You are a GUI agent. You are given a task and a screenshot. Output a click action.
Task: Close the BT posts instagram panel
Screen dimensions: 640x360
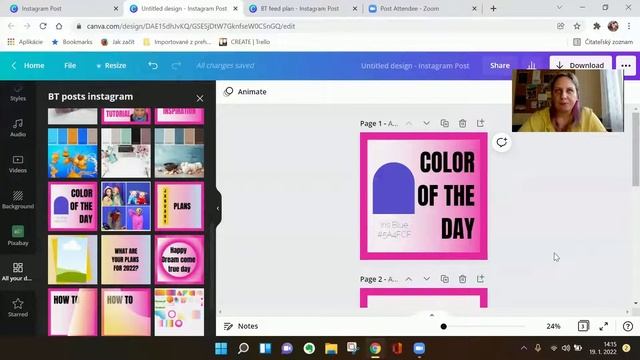(x=200, y=98)
